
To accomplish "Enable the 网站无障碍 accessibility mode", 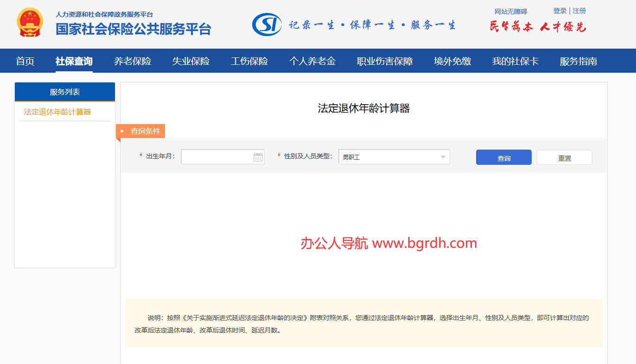I will [x=511, y=11].
